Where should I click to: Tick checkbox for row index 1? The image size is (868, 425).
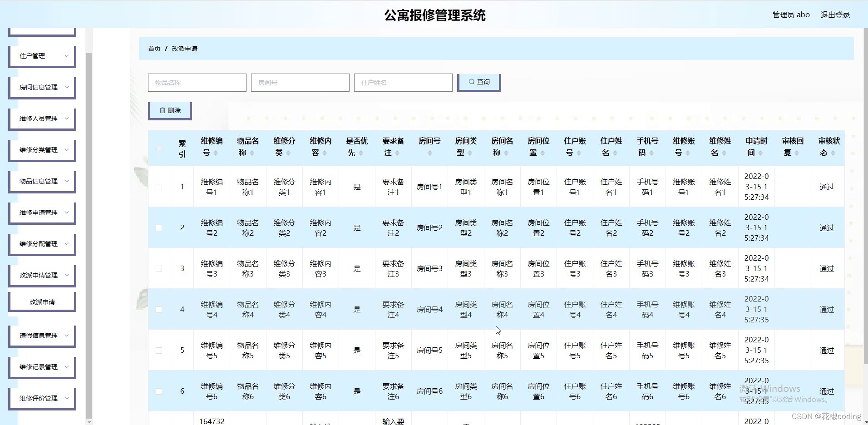point(159,187)
